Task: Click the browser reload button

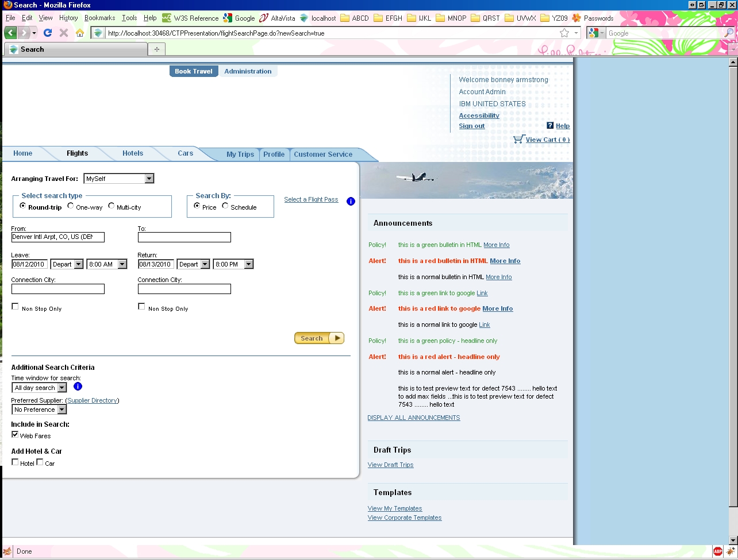Action: (x=48, y=33)
